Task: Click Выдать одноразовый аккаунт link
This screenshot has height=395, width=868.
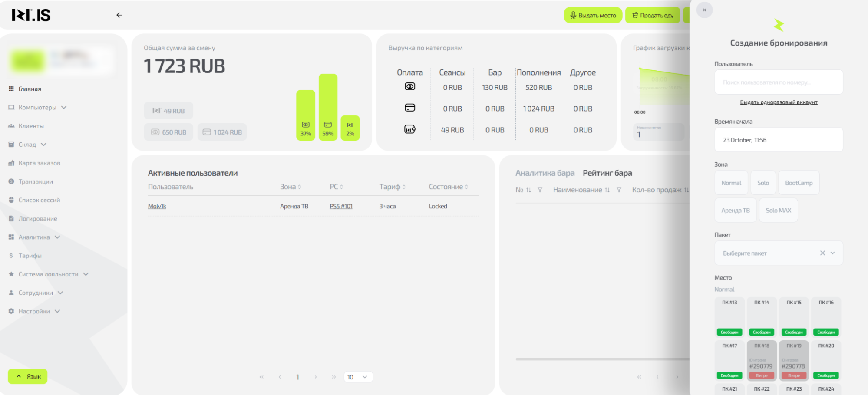Action: [779, 102]
